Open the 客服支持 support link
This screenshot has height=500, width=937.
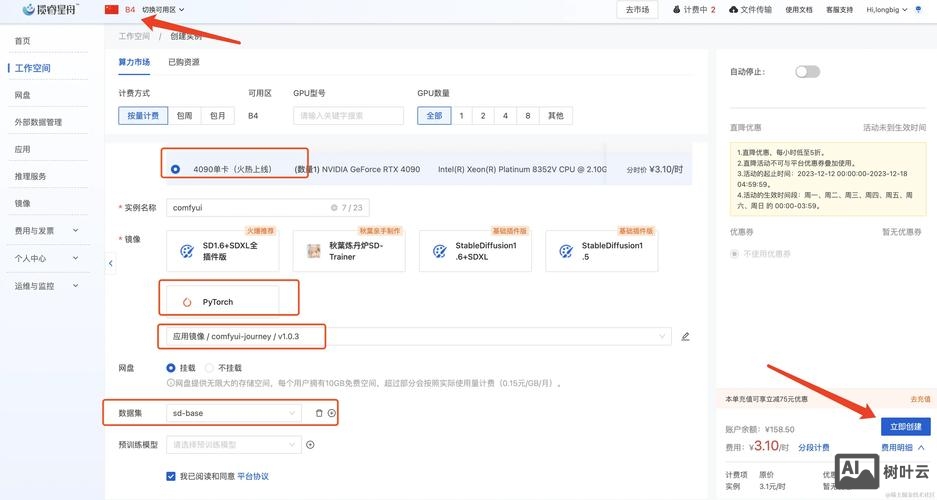(840, 10)
